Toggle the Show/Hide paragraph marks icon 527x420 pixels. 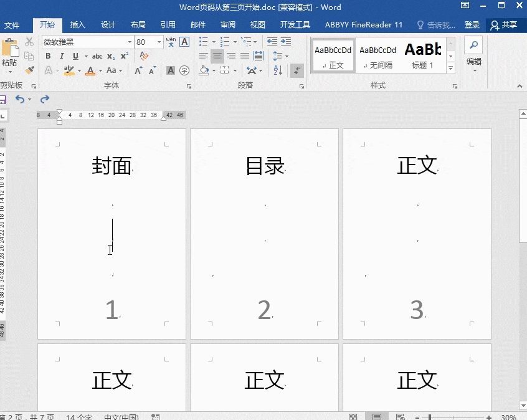coord(297,70)
